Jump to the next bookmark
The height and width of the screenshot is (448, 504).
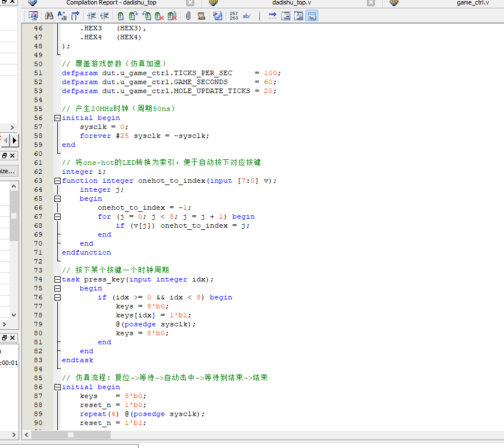click(134, 16)
